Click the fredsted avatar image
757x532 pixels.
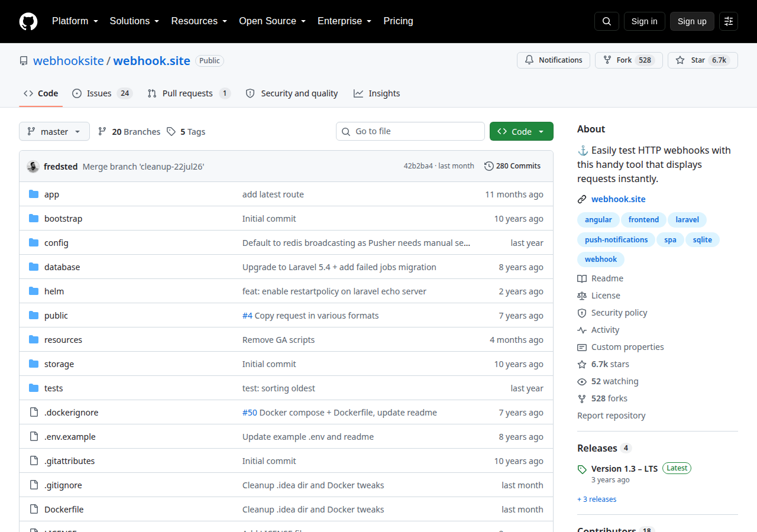click(33, 167)
